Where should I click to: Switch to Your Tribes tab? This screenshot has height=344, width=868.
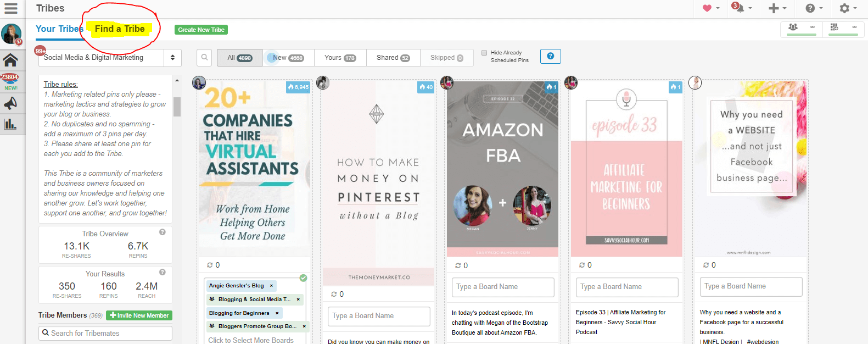[x=59, y=29]
